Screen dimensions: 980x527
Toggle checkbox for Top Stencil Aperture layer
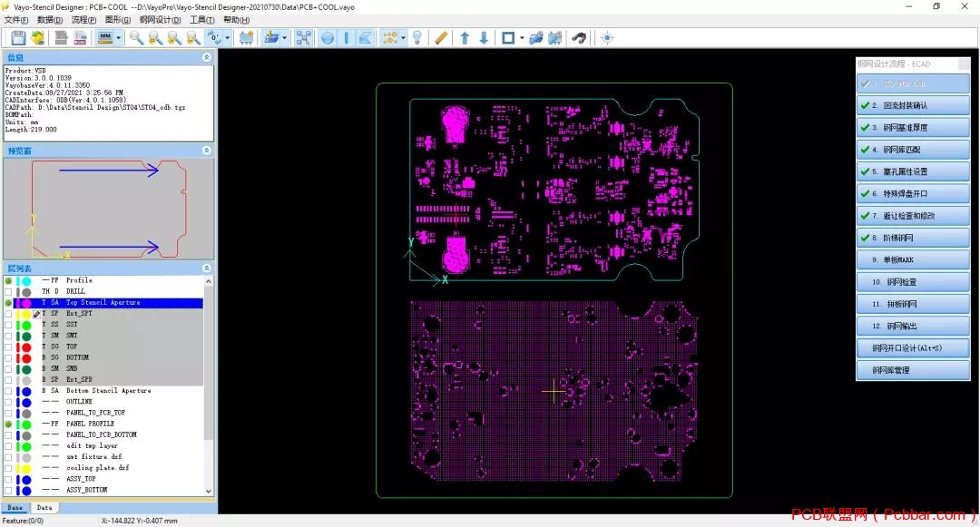pos(8,303)
